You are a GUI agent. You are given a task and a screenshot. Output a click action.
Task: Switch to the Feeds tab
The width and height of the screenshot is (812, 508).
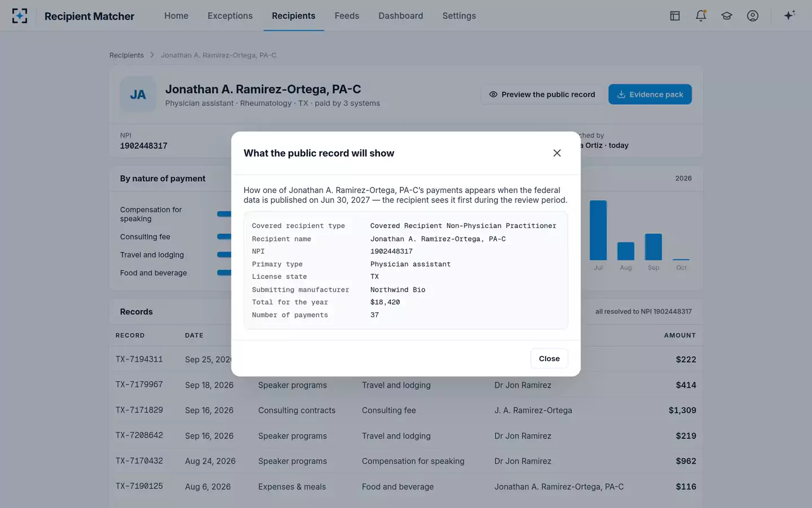coord(347,16)
